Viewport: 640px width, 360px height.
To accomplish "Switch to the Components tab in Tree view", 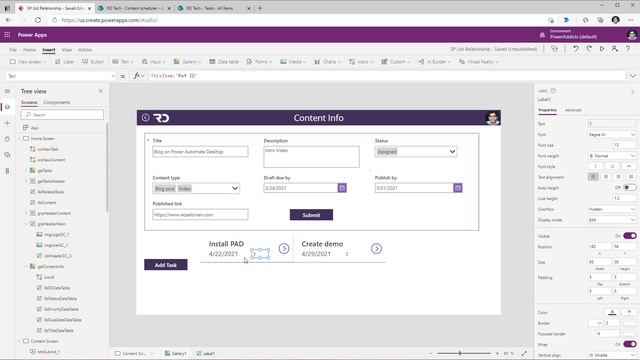I will (x=57, y=102).
